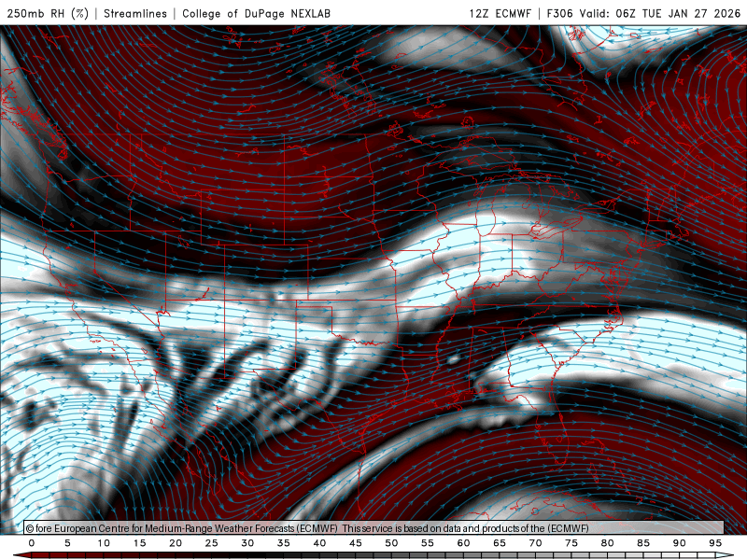
Task: Select the "90" value on legend
Action: pyautogui.click(x=679, y=543)
